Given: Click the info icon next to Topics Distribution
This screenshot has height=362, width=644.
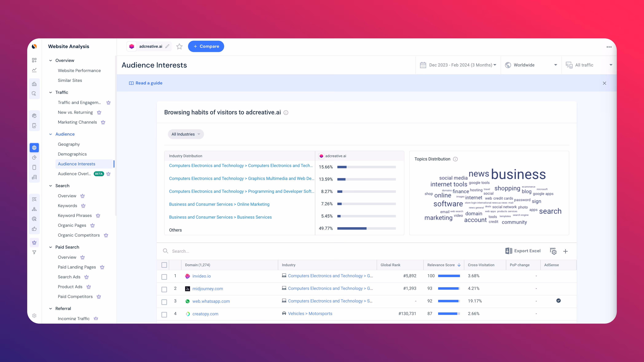Looking at the screenshot, I should pos(456,159).
